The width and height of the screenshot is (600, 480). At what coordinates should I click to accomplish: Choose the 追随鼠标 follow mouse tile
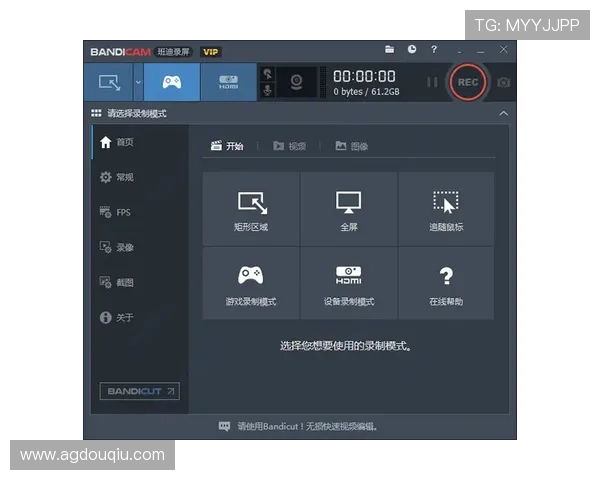pos(446,209)
